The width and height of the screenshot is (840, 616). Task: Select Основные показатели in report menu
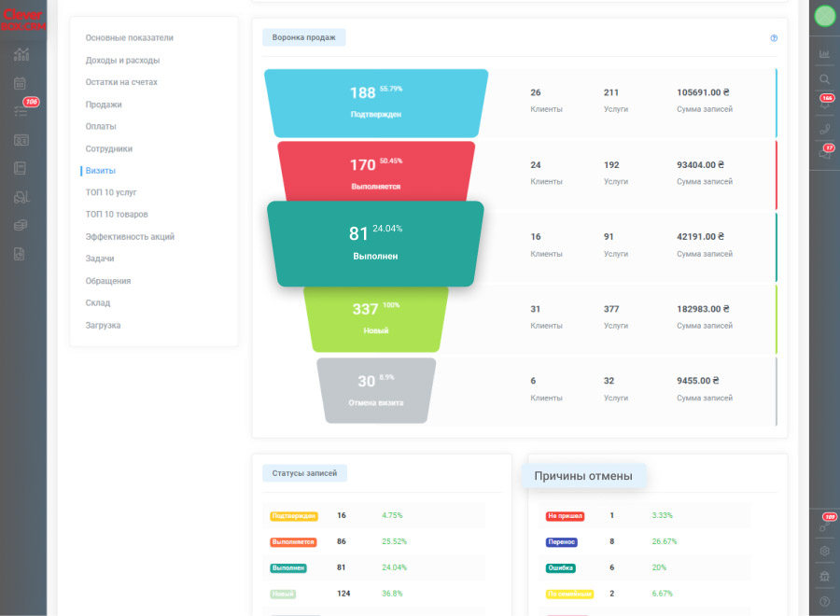pyautogui.click(x=129, y=38)
